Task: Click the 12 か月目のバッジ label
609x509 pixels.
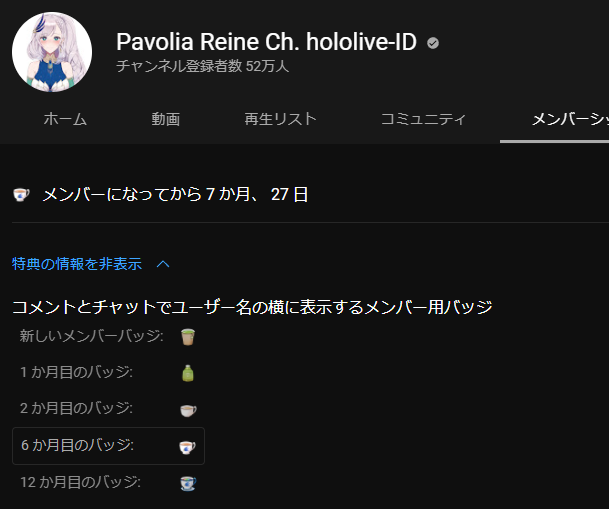Action: (80, 483)
